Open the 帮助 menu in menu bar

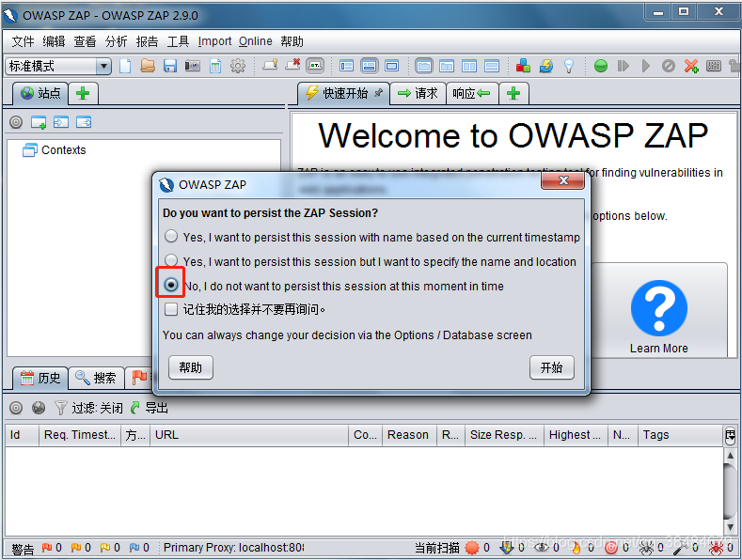pos(292,41)
